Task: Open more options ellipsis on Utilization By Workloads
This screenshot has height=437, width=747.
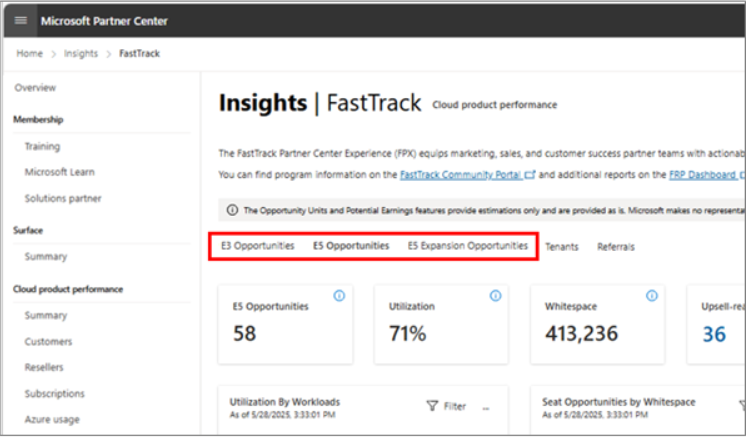Action: [486, 406]
